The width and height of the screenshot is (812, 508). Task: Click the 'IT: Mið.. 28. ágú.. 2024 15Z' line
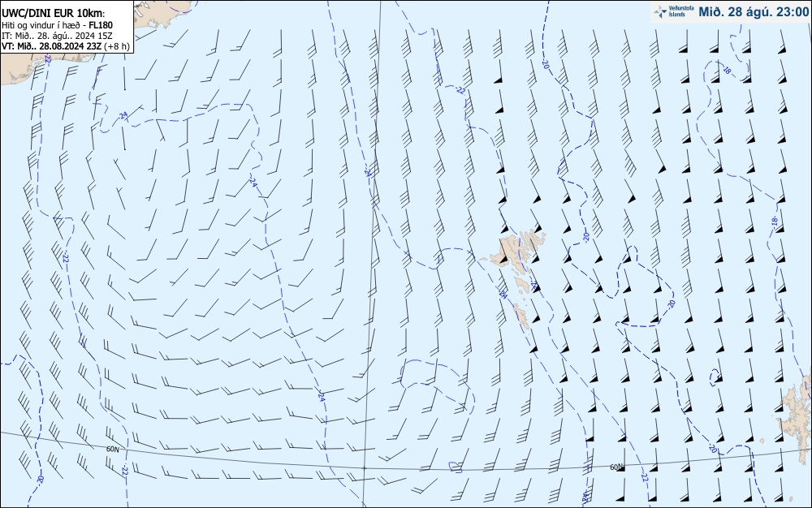[57, 36]
